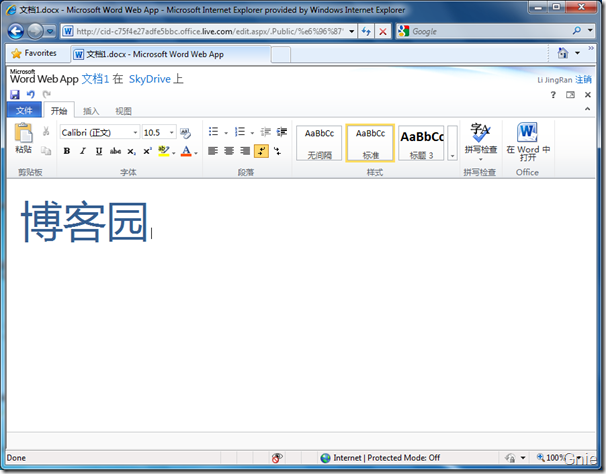Switch to the 插入 (Insert) tab
606x474 pixels.
(x=91, y=111)
